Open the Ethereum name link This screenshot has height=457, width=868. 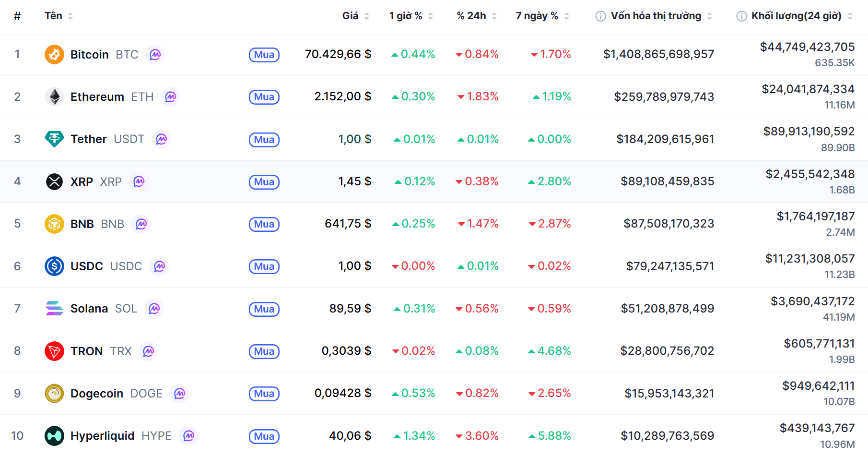(97, 97)
